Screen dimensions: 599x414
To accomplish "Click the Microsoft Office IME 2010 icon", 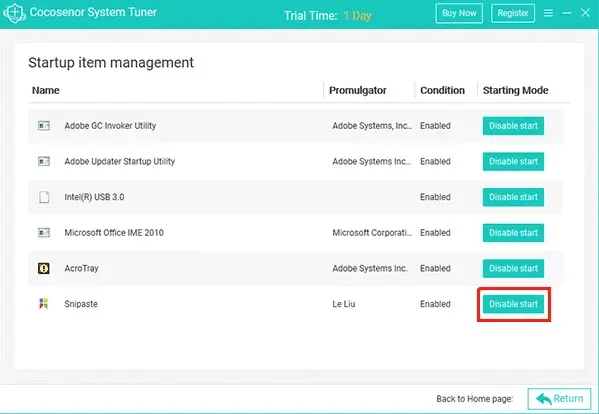I will pos(44,233).
